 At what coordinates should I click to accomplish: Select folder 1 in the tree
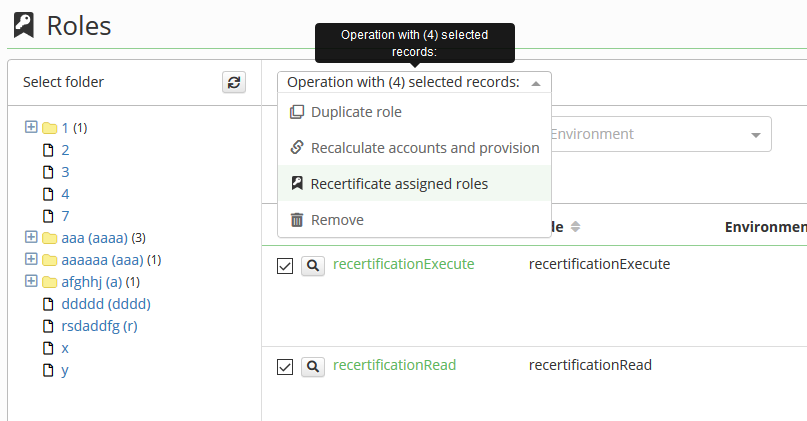point(65,128)
